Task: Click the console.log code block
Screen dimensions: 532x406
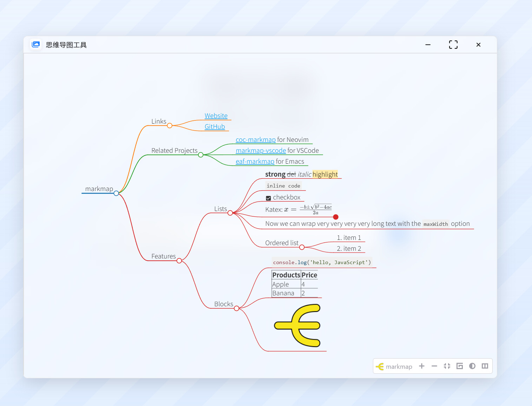Action: (322, 262)
